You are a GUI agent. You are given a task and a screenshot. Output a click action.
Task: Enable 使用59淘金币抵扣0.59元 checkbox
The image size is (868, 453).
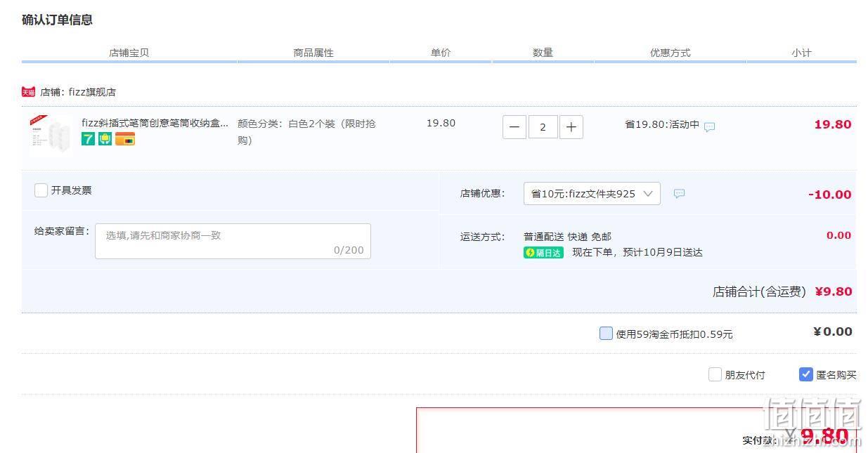(606, 334)
